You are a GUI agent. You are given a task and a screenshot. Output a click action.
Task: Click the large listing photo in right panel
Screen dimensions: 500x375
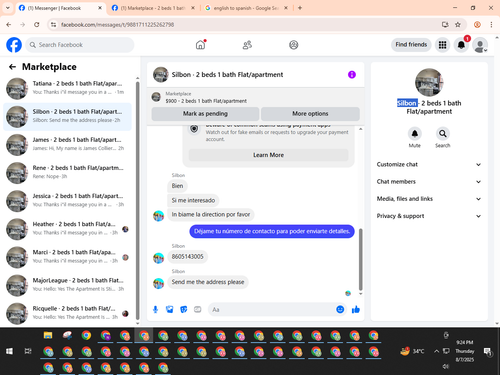(x=429, y=82)
